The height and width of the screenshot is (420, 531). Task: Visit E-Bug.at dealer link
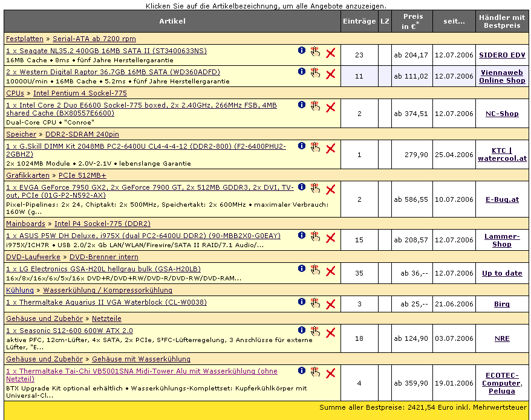point(502,199)
